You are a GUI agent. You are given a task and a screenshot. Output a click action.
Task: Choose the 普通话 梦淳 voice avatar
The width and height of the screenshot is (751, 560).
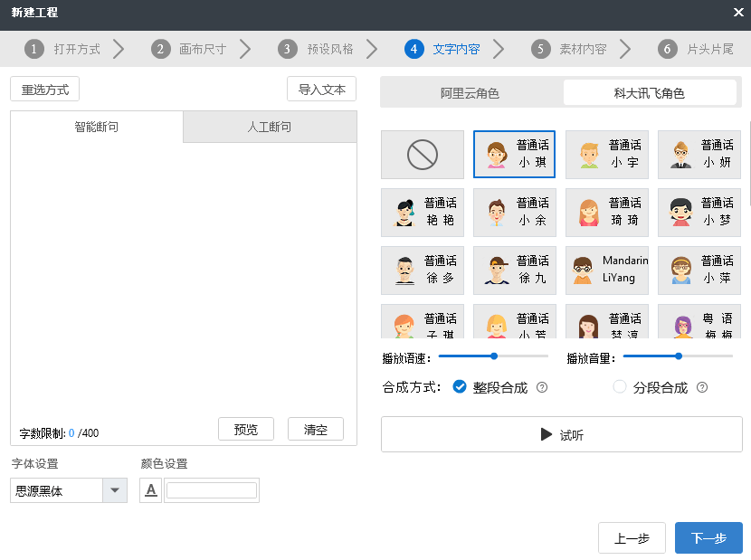pyautogui.click(x=607, y=321)
